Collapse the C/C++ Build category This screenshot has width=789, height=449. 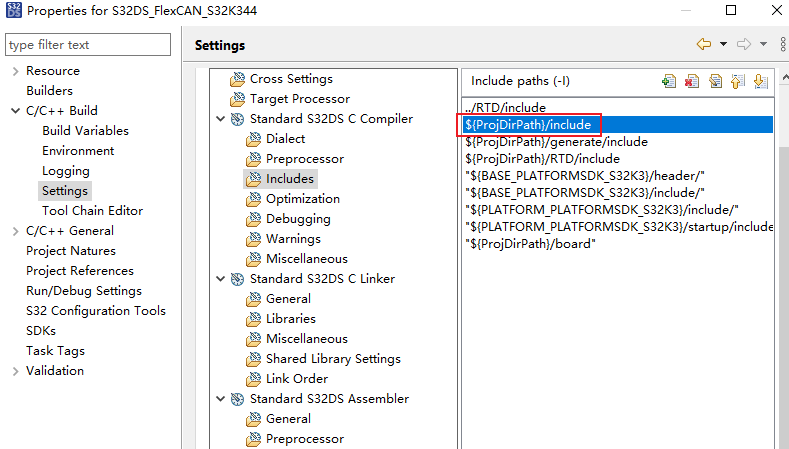point(16,111)
